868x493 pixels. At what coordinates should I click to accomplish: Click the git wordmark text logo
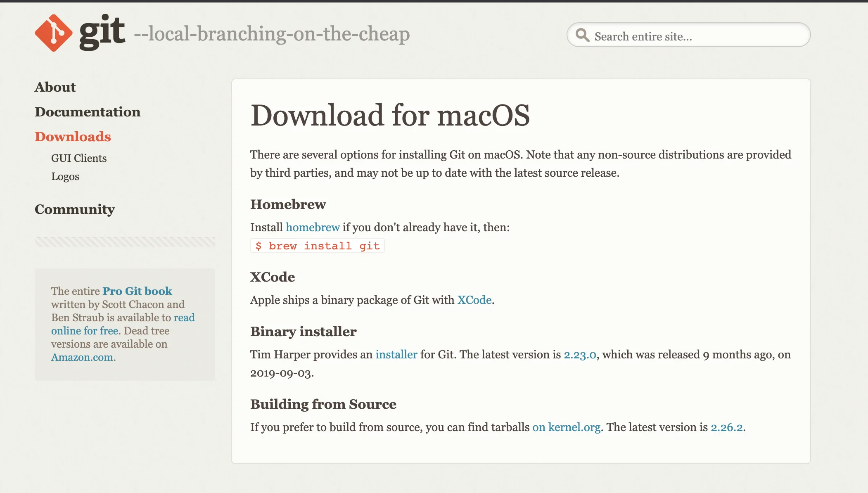(x=102, y=32)
